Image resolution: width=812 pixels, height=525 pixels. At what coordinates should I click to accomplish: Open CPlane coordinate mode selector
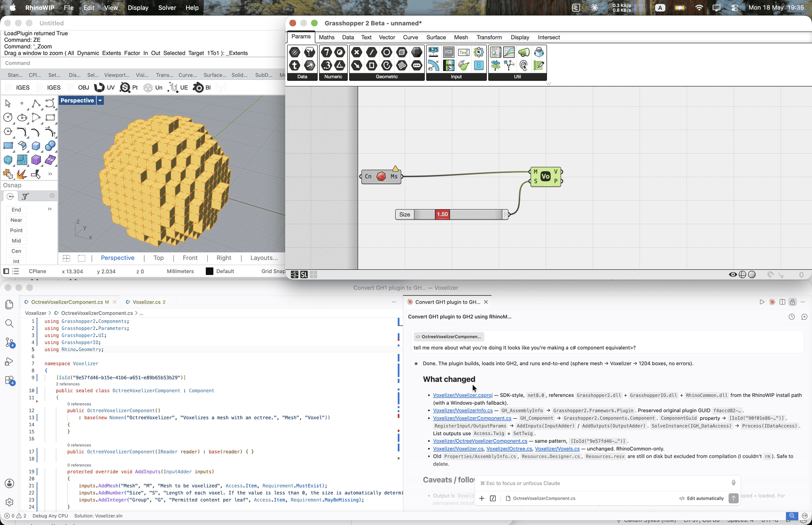pyautogui.click(x=38, y=271)
